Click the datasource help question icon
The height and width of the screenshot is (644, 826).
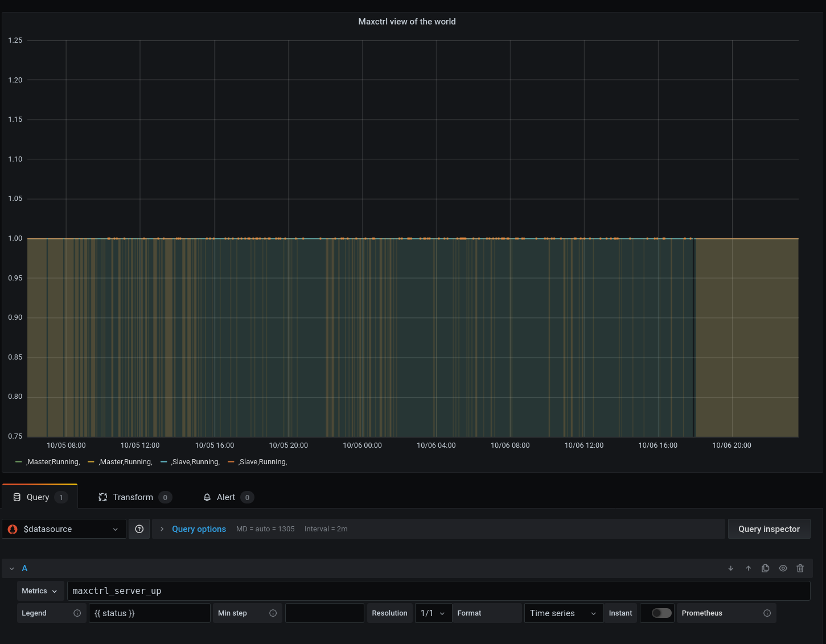tap(139, 529)
